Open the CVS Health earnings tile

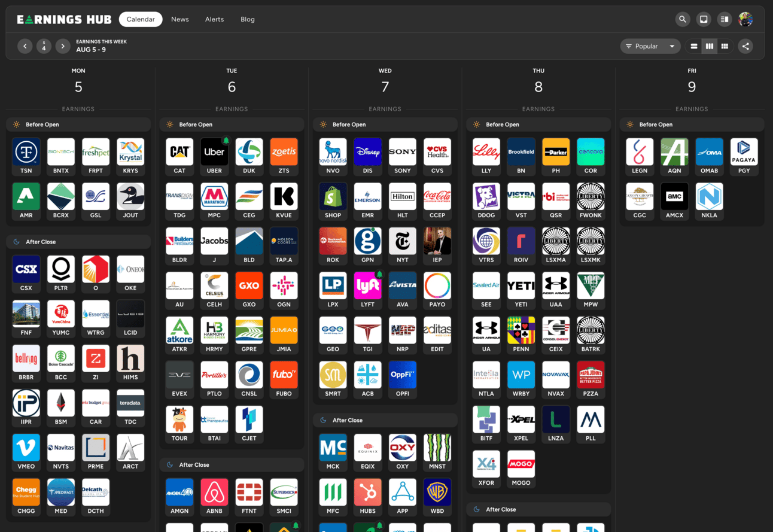(x=437, y=156)
